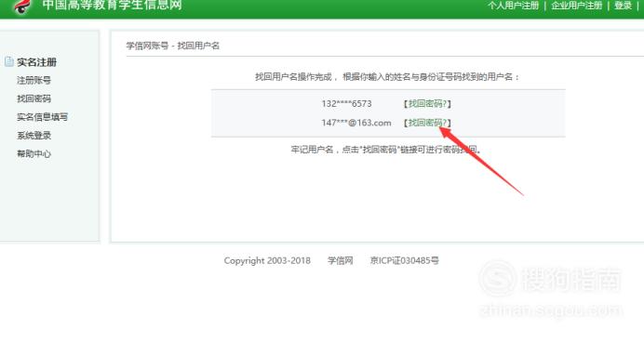Open 个人用户注册 in the header

point(514,6)
